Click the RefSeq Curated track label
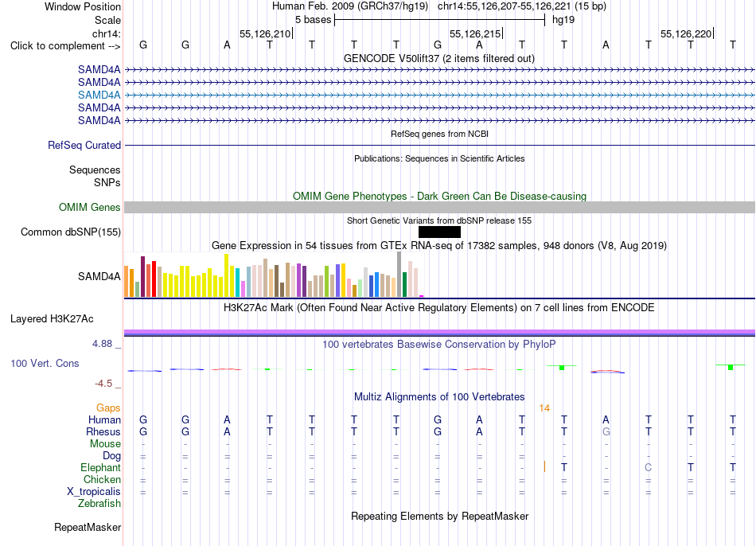This screenshot has height=546, width=756. tap(84, 145)
